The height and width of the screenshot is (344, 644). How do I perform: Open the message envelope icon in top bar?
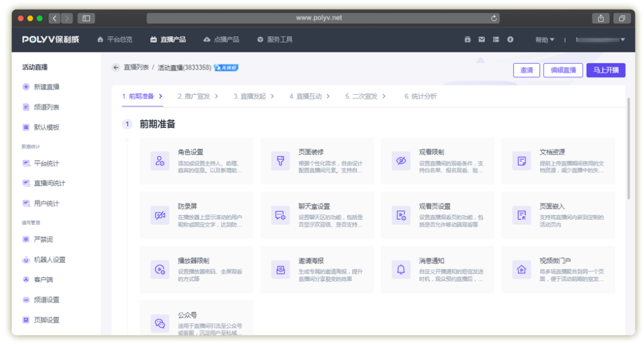(x=481, y=39)
